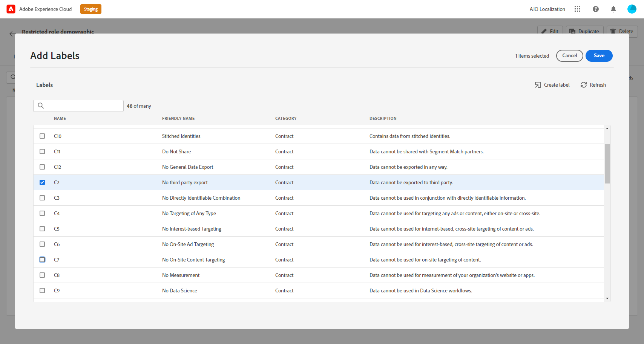Viewport: 644px width, 344px height.
Task: Uncheck the C2 label checkbox
Action: [42, 182]
